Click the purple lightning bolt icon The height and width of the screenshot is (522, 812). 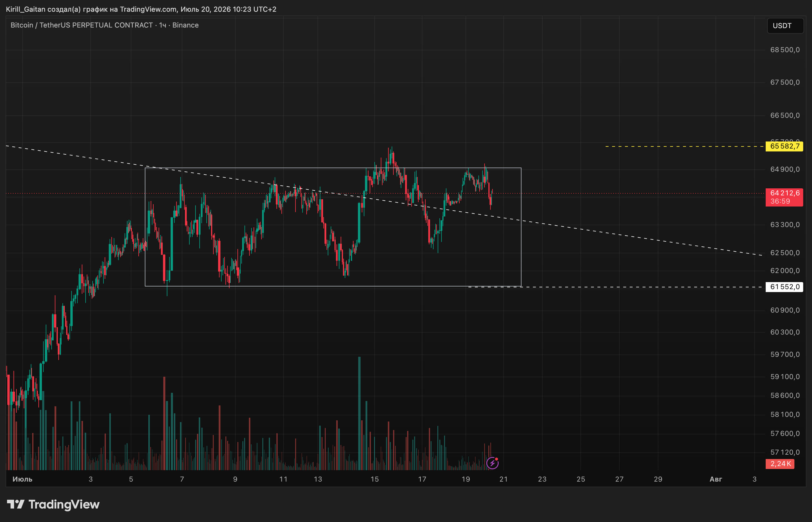coord(492,463)
